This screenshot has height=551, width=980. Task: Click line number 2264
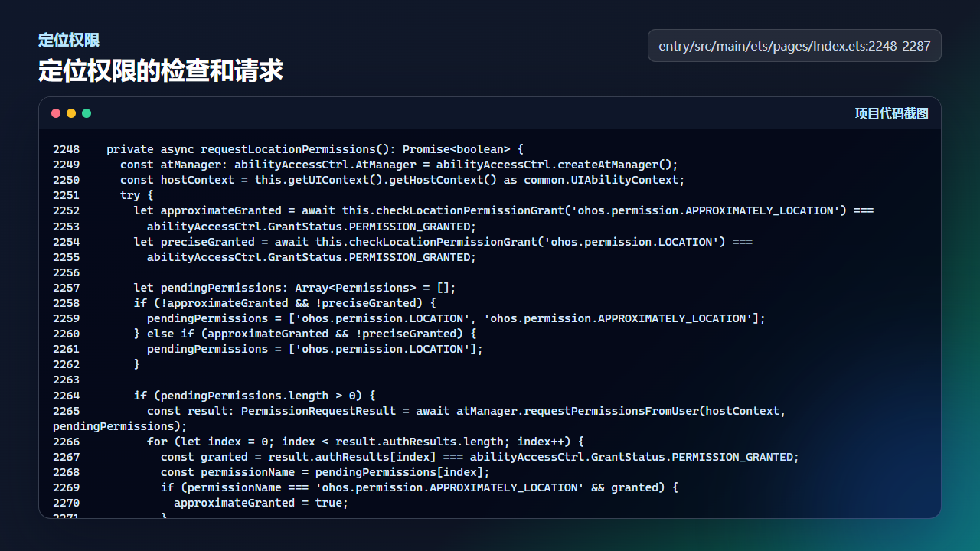coord(66,396)
